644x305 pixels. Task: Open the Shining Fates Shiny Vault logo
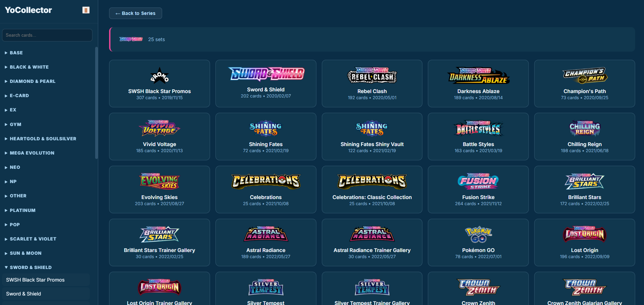(372, 129)
